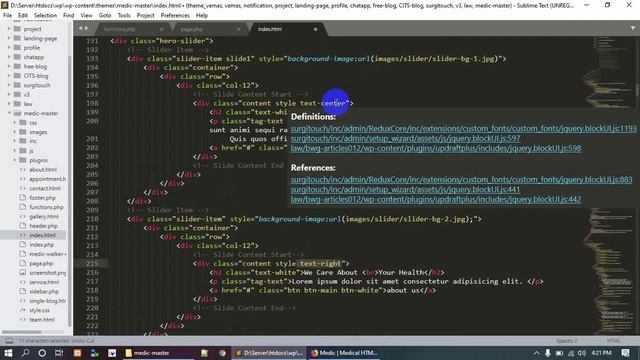Image resolution: width=640 pixels, height=360 pixels.
Task: Open sidebar.php in the sidebar
Action: point(44,291)
